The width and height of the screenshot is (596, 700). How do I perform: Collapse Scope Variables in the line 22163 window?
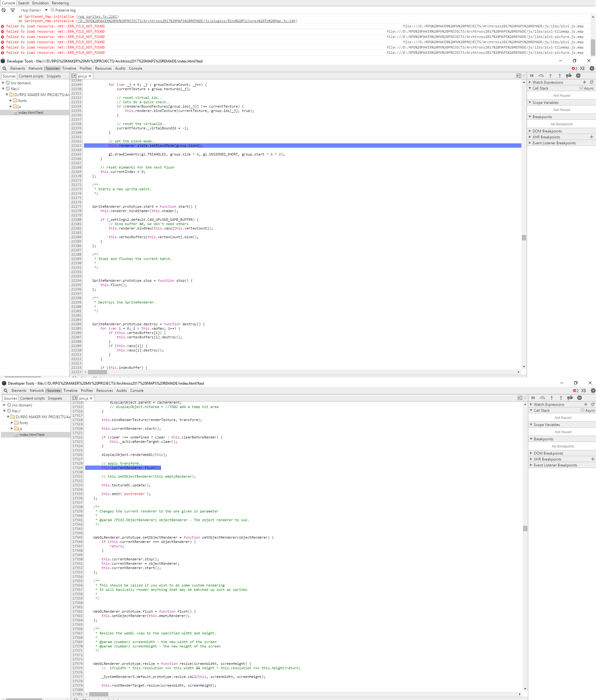530,102
